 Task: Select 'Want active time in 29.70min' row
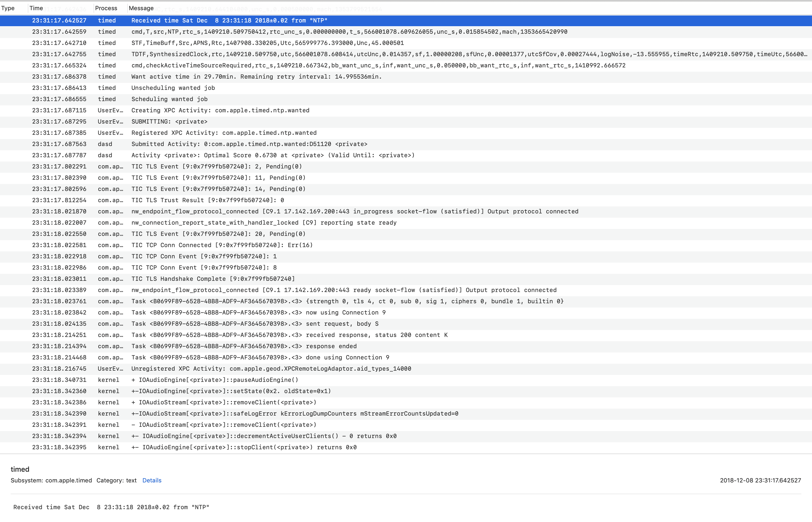406,76
